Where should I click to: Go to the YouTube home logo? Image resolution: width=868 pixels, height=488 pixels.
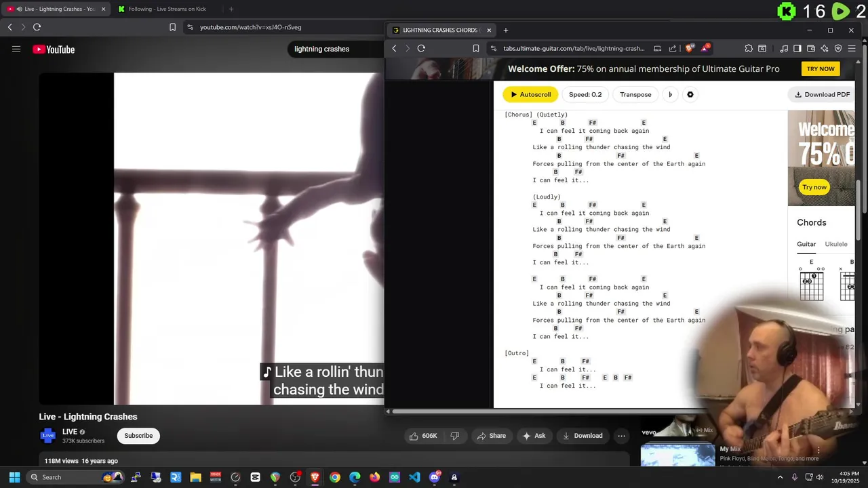click(x=54, y=49)
